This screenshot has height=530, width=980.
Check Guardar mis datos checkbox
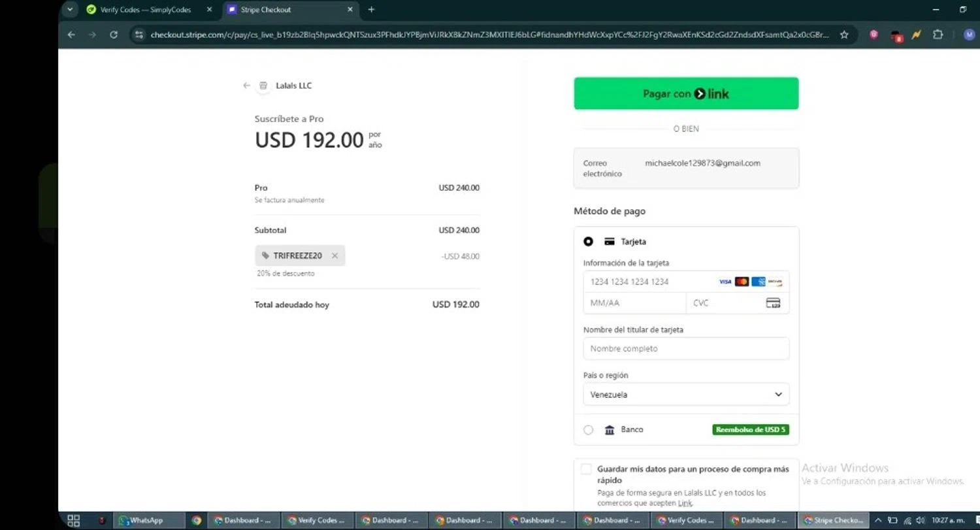pyautogui.click(x=586, y=469)
